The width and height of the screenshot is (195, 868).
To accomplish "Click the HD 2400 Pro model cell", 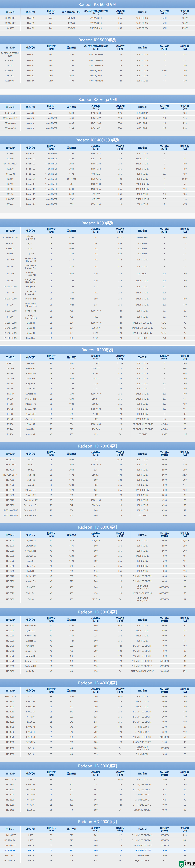I will tap(10, 861).
